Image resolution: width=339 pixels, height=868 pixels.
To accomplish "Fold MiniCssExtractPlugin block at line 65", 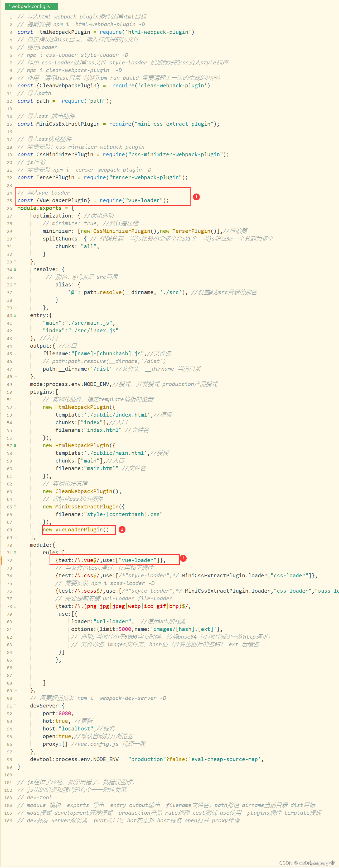I will (x=15, y=507).
